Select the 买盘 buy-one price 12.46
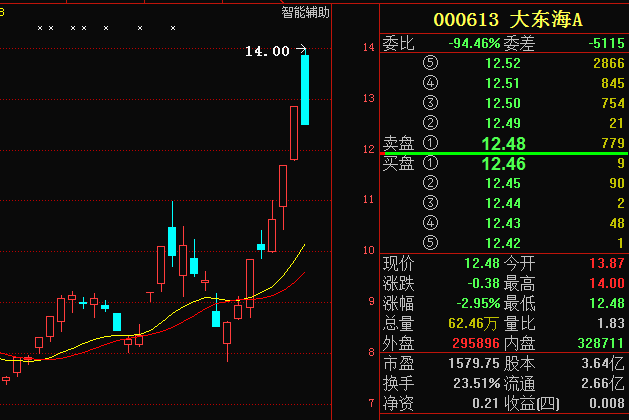The width and height of the screenshot is (629, 420). [503, 164]
